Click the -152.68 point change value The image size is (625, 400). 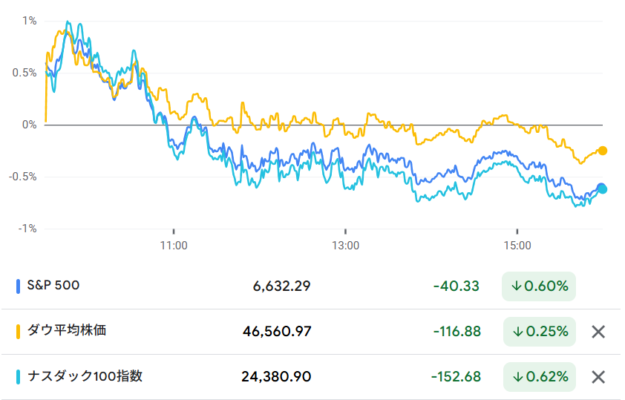(x=458, y=377)
